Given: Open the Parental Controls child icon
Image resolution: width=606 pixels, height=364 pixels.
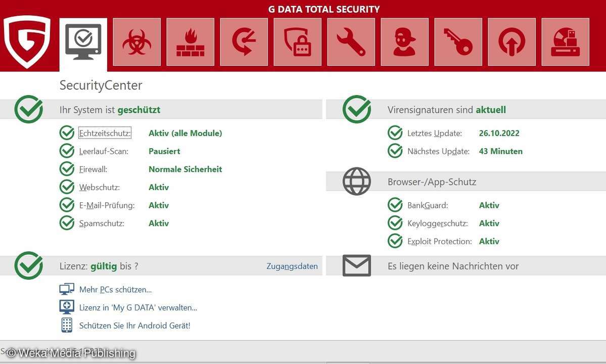Looking at the screenshot, I should tap(405, 42).
